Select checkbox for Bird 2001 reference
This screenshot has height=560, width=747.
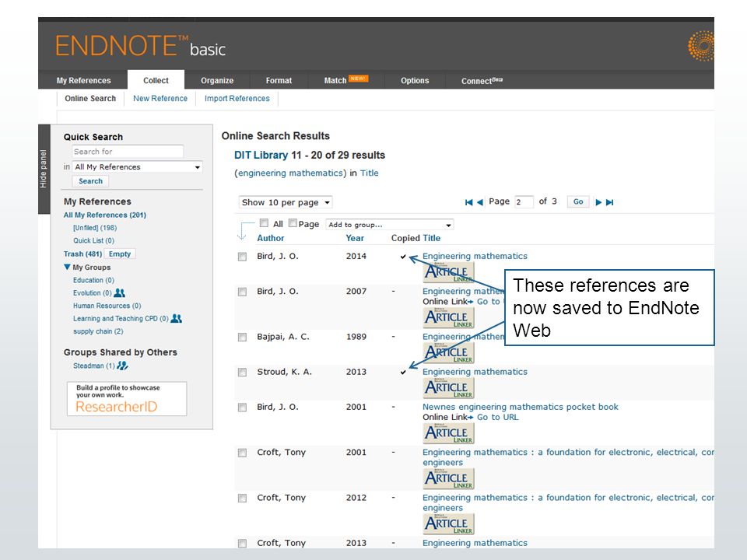(x=243, y=408)
